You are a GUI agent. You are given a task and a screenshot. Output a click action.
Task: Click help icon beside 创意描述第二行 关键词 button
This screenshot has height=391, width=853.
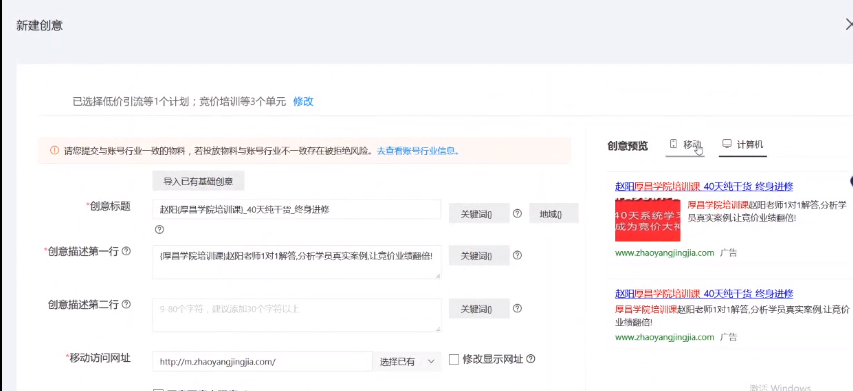pyautogui.click(x=517, y=308)
